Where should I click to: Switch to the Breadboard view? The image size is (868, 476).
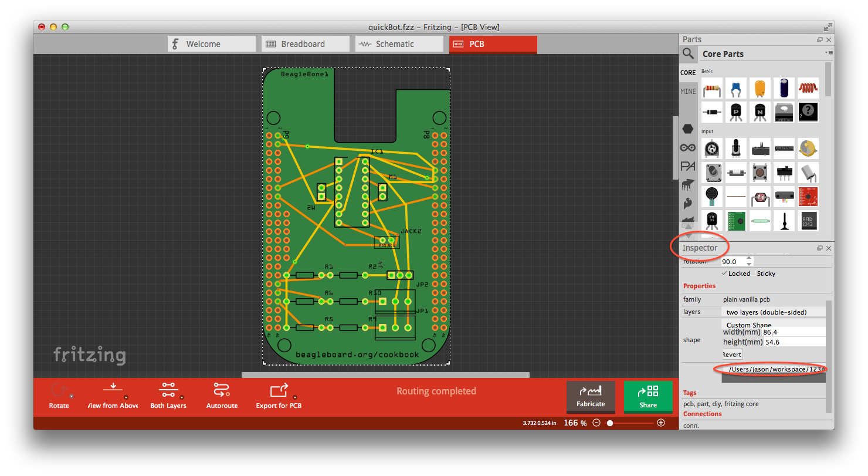click(305, 43)
